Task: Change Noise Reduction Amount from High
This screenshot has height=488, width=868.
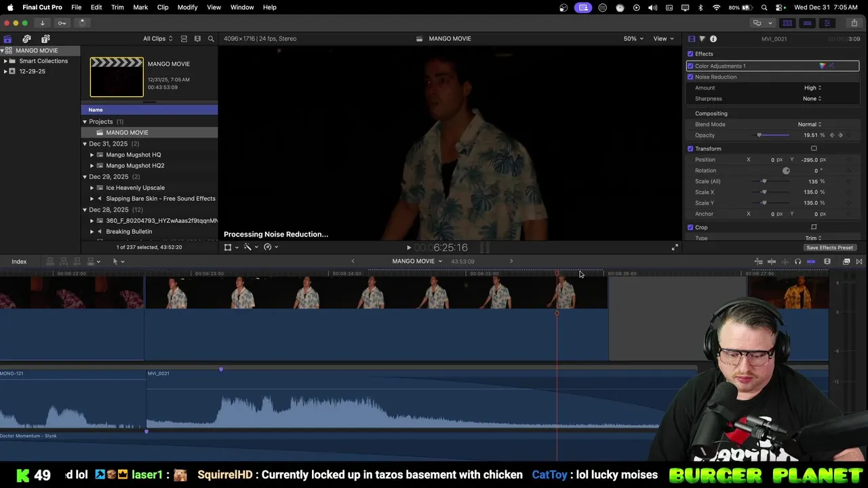Action: (x=812, y=87)
